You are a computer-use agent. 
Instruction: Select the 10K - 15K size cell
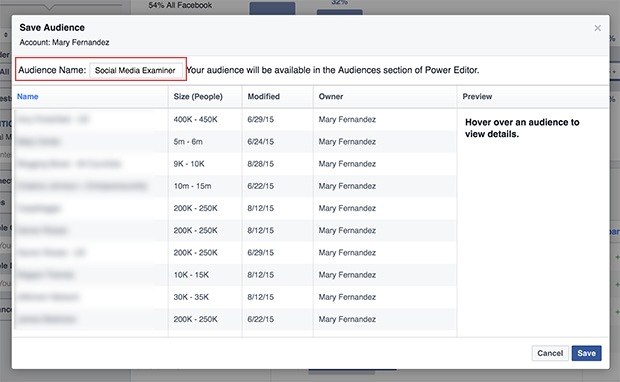[x=191, y=275]
